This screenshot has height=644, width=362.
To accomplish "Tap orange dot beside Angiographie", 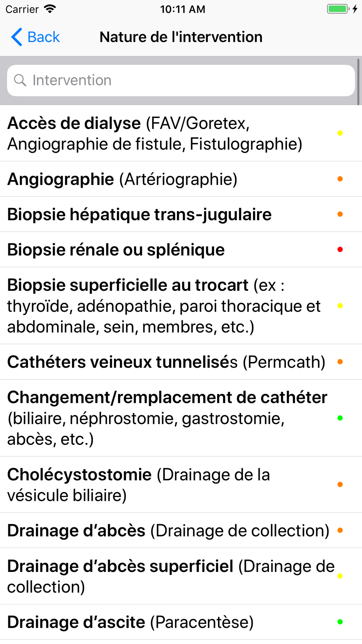I will tap(340, 179).
